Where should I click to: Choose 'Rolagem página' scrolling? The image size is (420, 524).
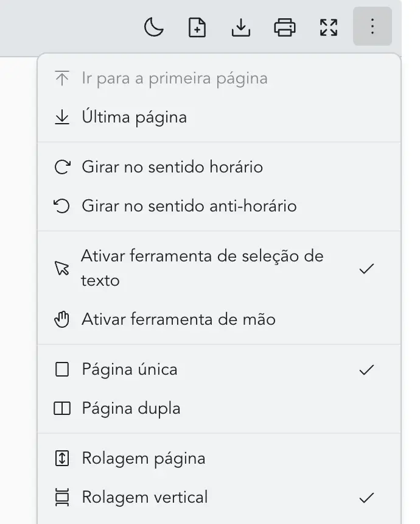[x=144, y=458]
